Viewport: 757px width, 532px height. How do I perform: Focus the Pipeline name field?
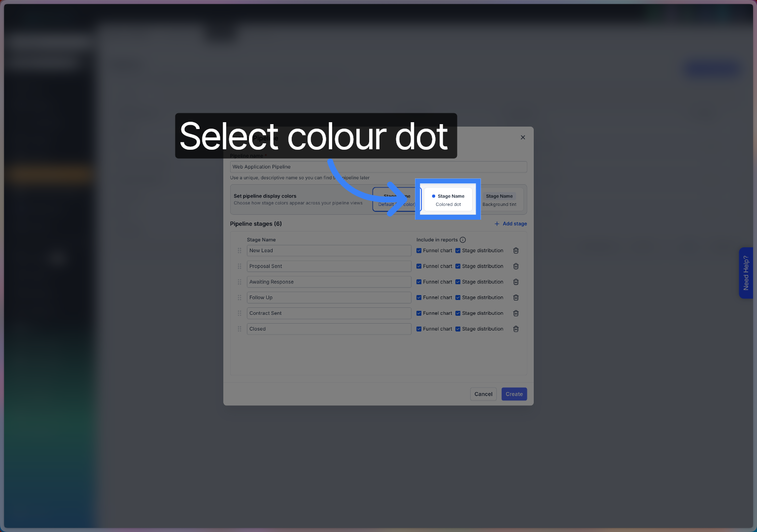tap(378, 167)
